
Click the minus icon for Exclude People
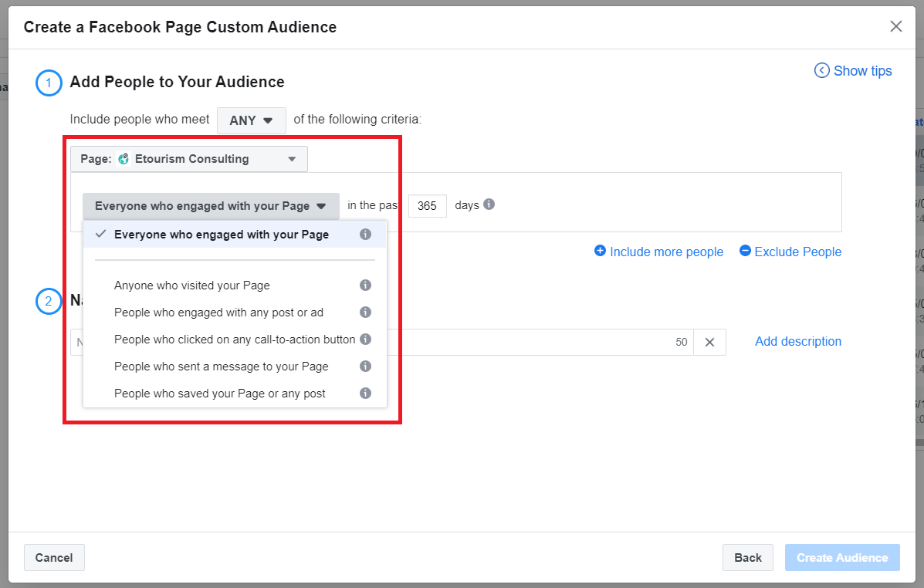click(746, 251)
